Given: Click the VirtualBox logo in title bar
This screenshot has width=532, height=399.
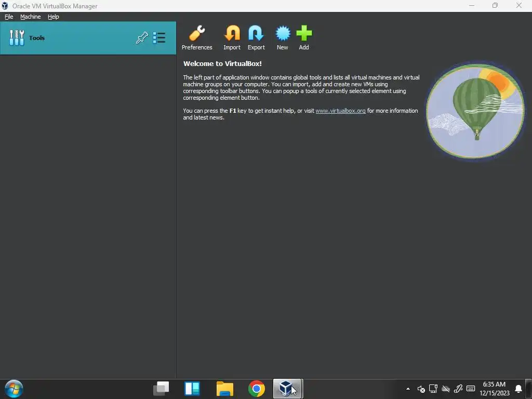Looking at the screenshot, I should pos(5,6).
